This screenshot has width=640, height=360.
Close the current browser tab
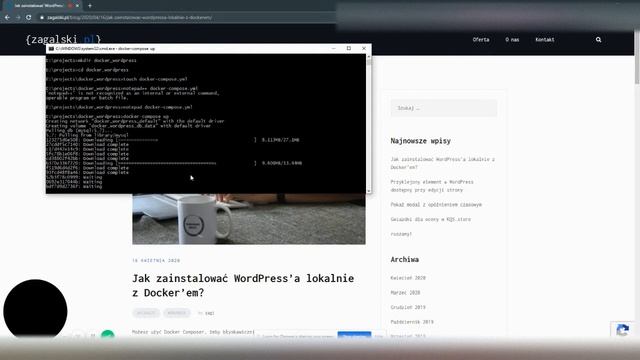point(77,6)
